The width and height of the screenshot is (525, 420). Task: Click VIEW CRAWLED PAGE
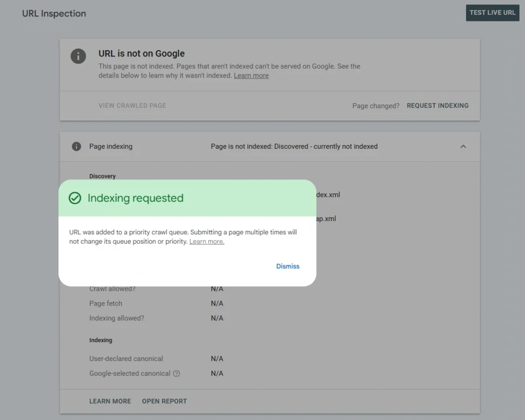(132, 106)
